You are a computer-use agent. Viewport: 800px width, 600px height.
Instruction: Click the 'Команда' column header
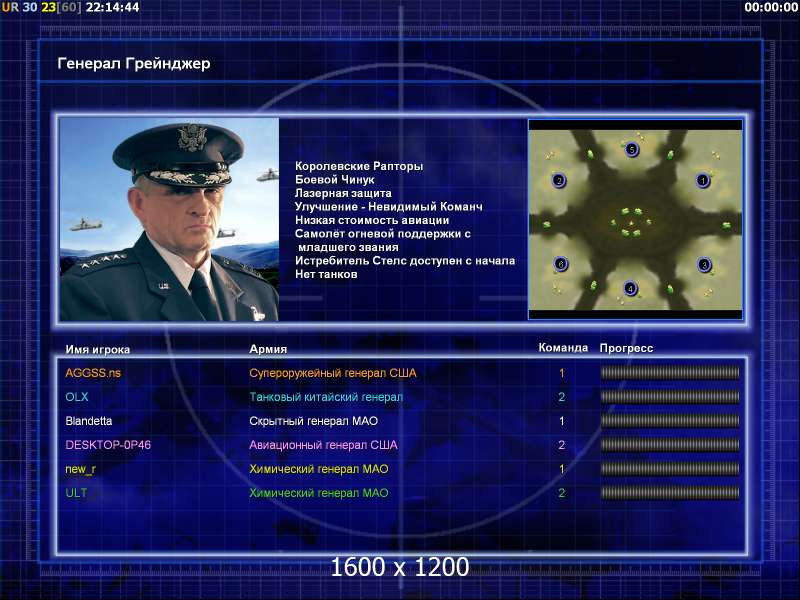563,348
